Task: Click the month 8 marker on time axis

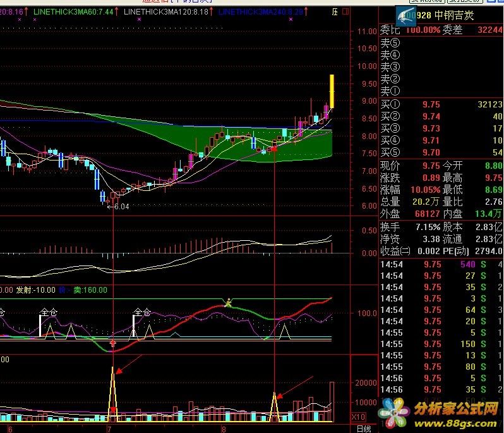Action: click(x=224, y=429)
